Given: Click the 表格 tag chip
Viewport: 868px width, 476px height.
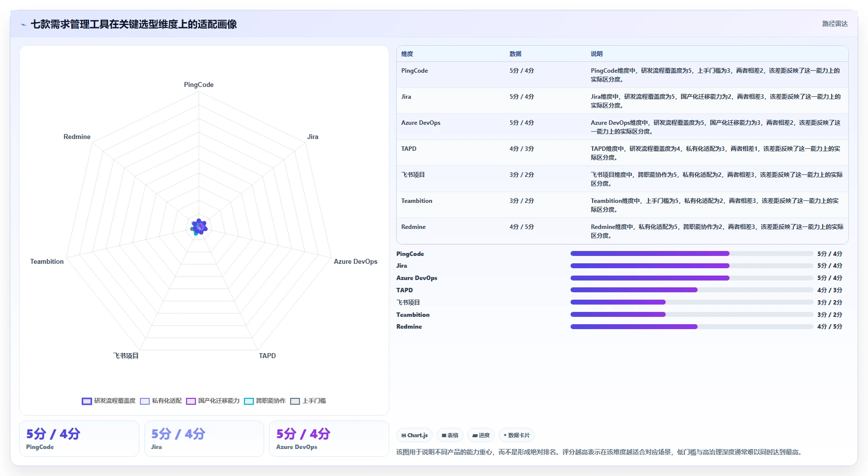Looking at the screenshot, I should [x=450, y=435].
